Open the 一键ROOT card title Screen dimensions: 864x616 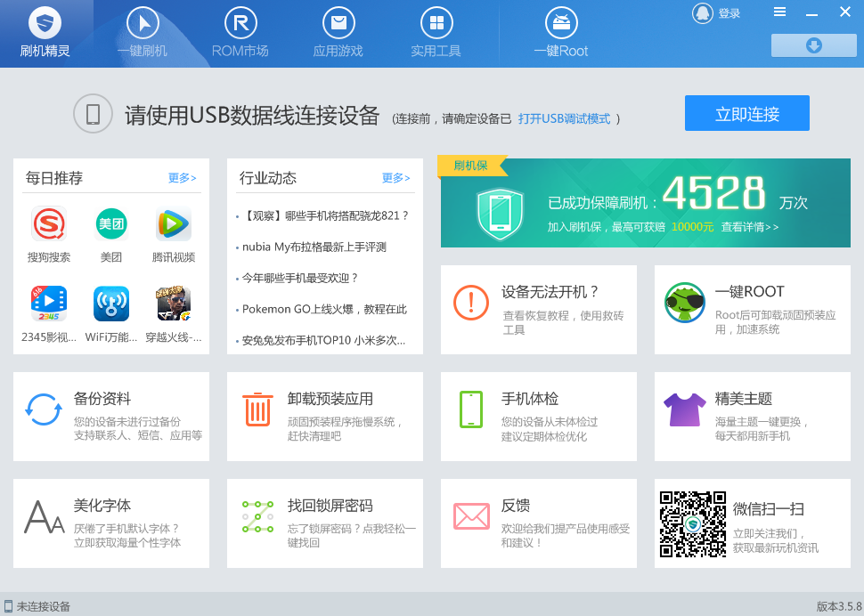pos(749,292)
